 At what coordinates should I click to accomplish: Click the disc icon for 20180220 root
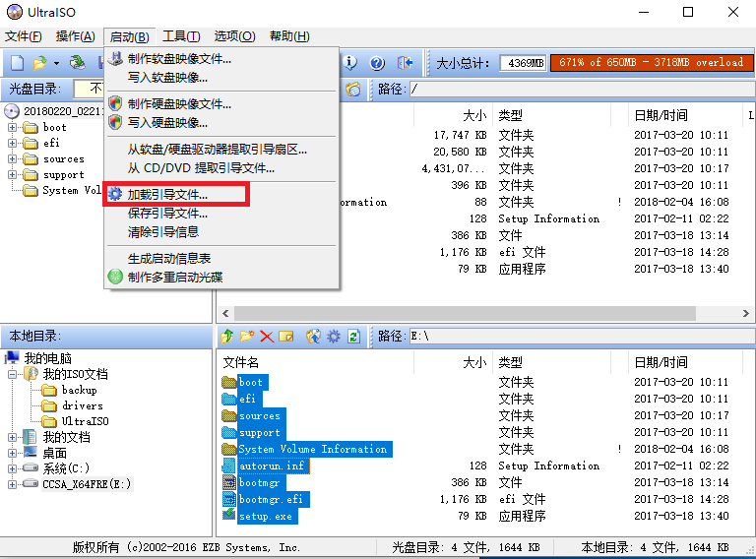click(12, 112)
